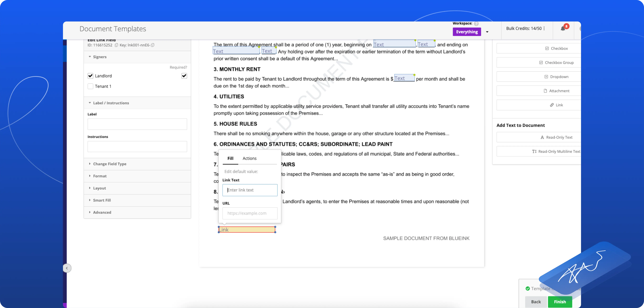Copy the field Key using copy icon
The image size is (644, 308).
point(153,45)
